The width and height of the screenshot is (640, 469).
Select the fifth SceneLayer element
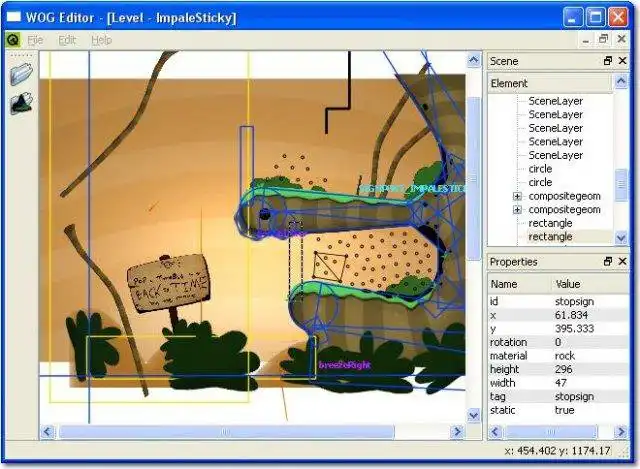pyautogui.click(x=556, y=155)
